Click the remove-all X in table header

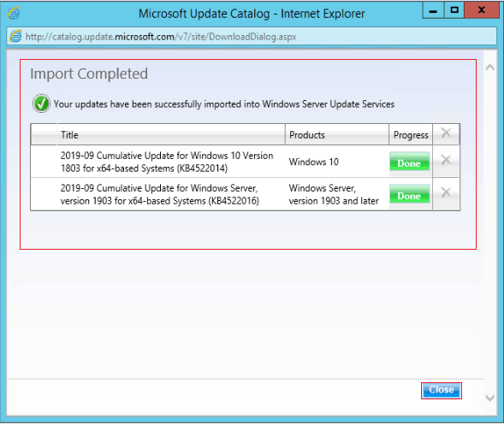(x=446, y=133)
